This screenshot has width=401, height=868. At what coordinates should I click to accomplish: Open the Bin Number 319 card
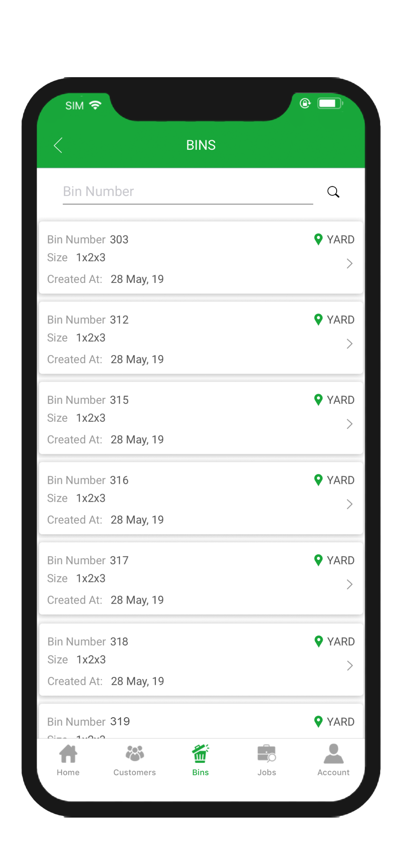(201, 721)
